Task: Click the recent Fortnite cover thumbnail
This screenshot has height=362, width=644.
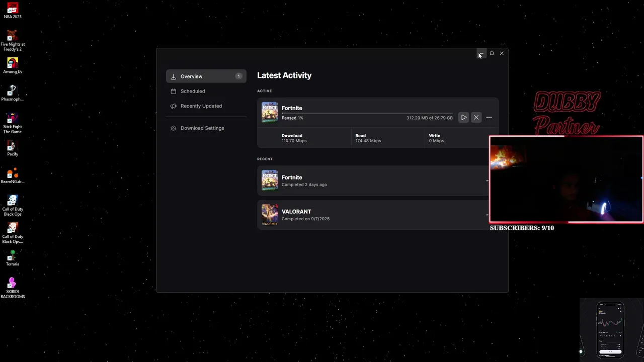Action: pyautogui.click(x=270, y=180)
